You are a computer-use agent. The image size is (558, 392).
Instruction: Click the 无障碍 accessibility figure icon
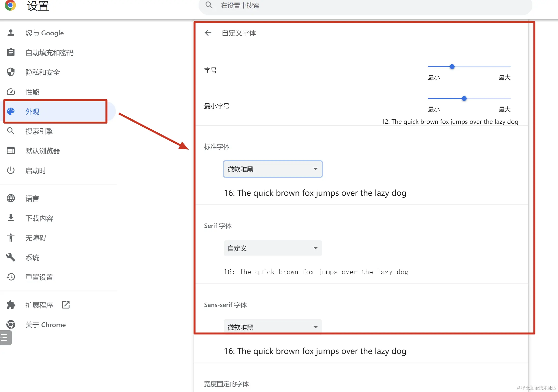click(11, 238)
